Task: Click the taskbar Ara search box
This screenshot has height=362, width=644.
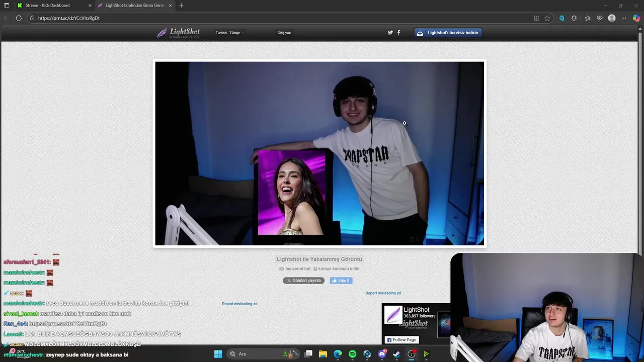Action: coord(263,354)
